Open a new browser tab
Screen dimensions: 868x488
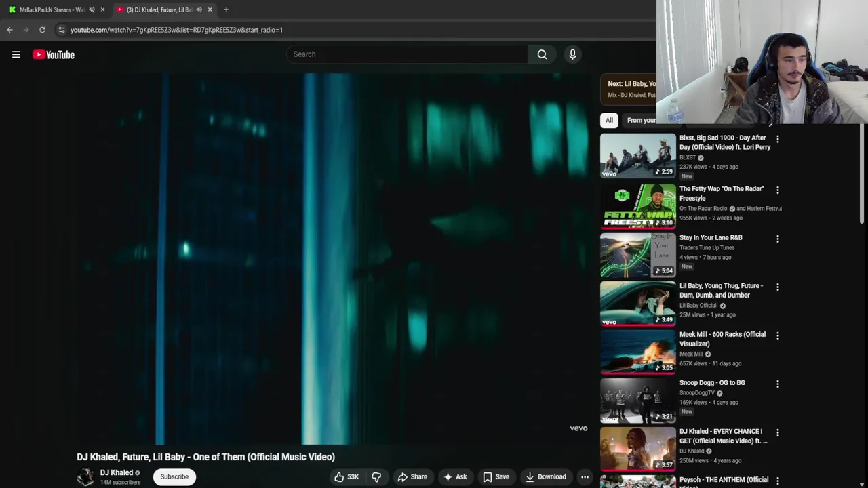tap(226, 9)
